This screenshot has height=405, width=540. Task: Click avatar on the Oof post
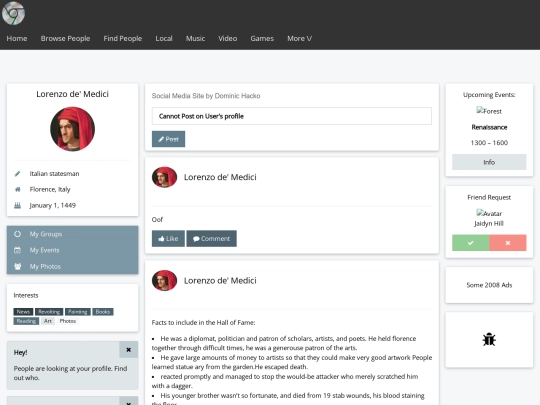click(164, 177)
